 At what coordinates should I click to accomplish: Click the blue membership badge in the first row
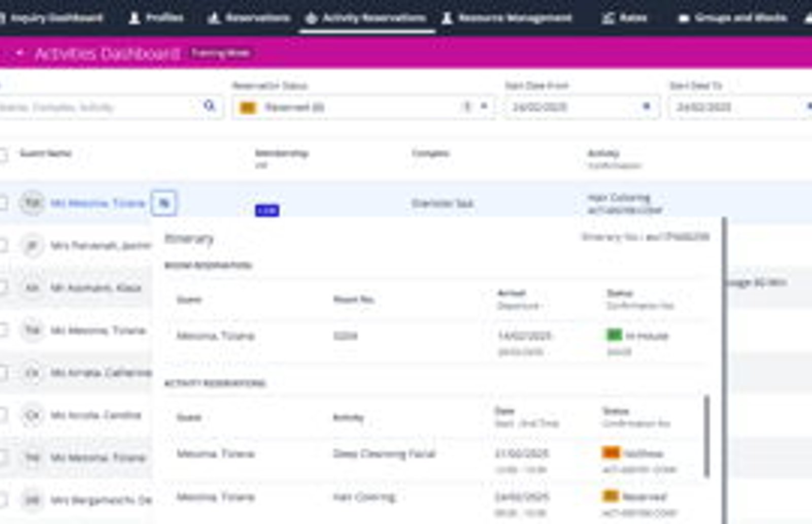tap(267, 210)
